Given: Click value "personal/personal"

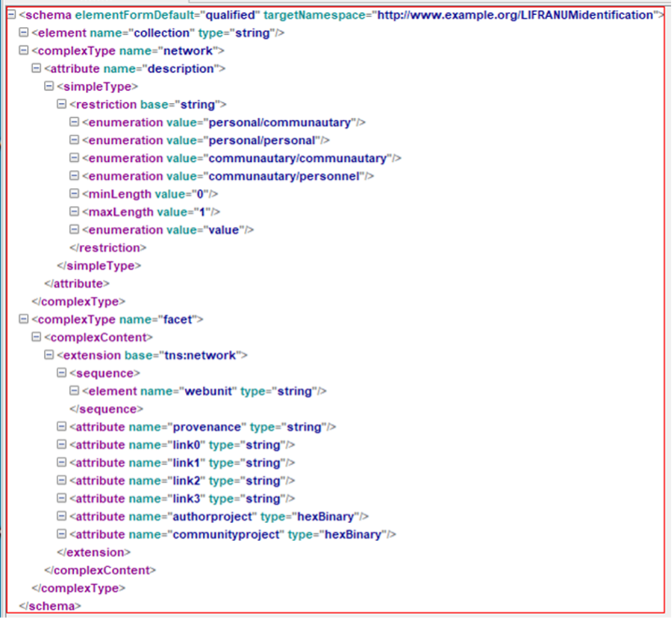Looking at the screenshot, I should pos(262,141).
